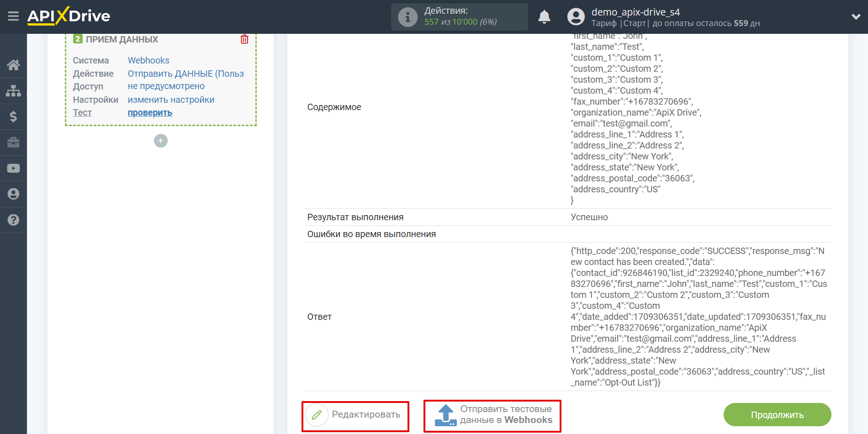Click the address_postal_code 36063 line
Viewport: 868px width, 434px height.
click(x=633, y=178)
